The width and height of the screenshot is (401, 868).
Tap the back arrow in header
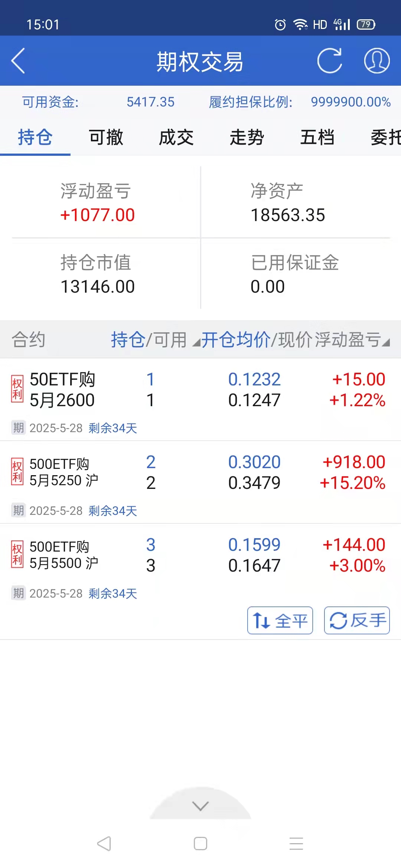(x=19, y=61)
